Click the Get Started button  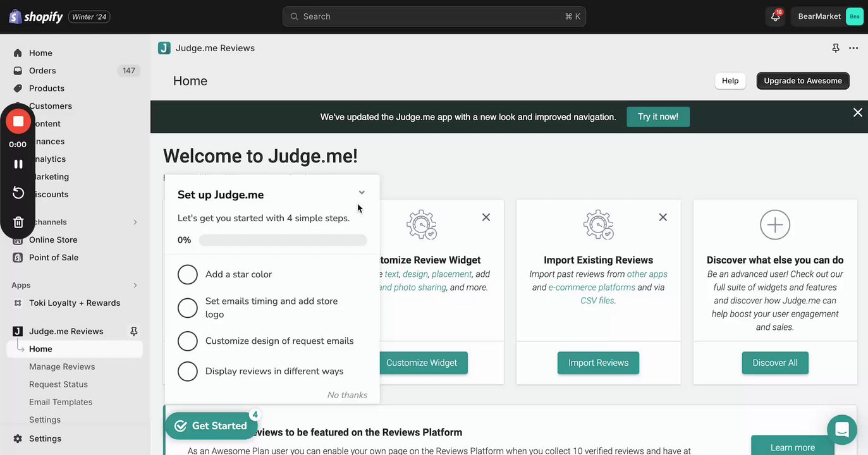[x=211, y=426]
